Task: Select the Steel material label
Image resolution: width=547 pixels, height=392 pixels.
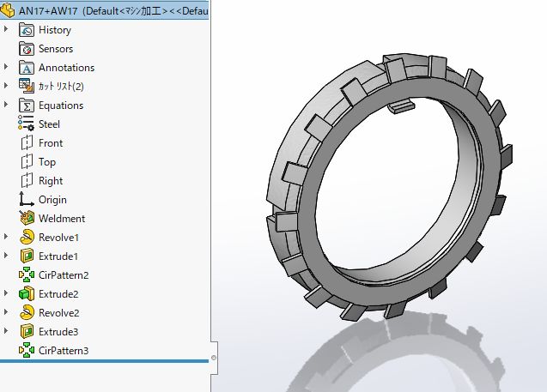Action: [49, 124]
